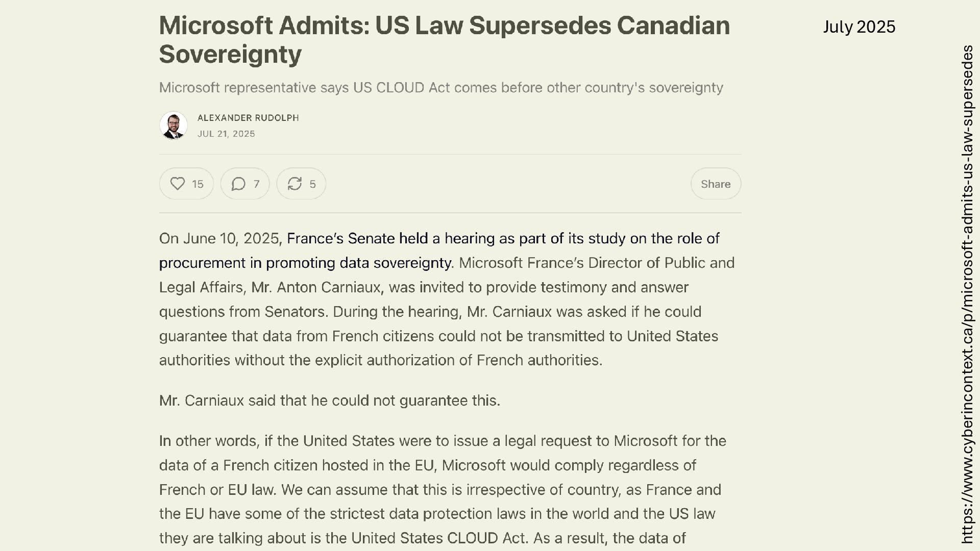
Task: Click the "Mr. Anton Carniaux" text in the paragraph
Action: point(316,287)
